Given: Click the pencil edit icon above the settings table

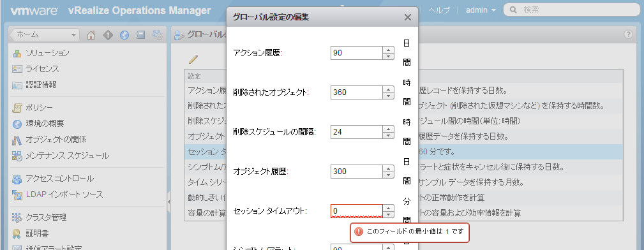Looking at the screenshot, I should tap(193, 59).
